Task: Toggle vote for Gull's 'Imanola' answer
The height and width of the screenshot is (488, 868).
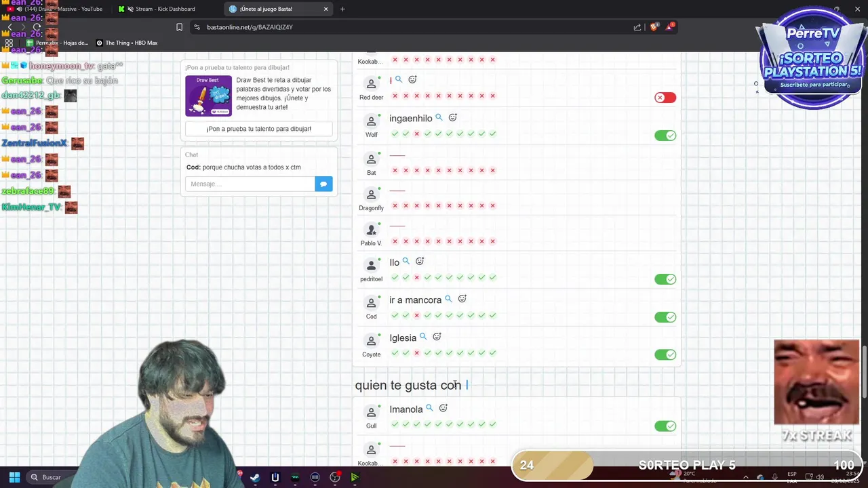Action: tap(665, 426)
